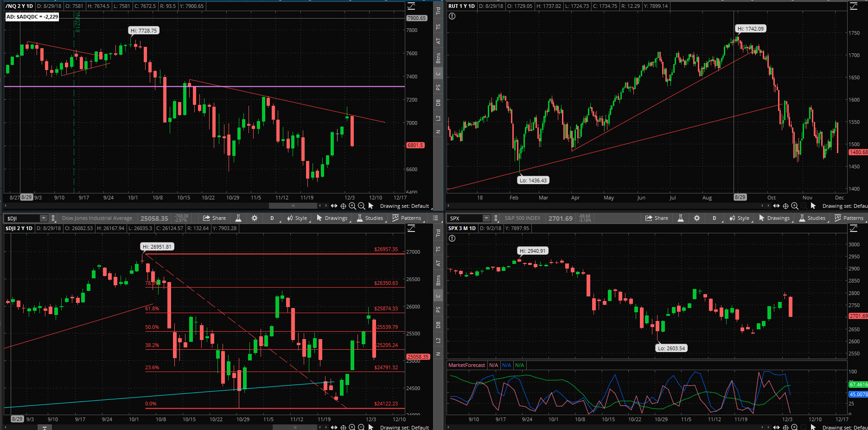Screen dimensions: 868x430
Task: Toggle the C side tab next to $DJI chart
Action: [x=438, y=296]
